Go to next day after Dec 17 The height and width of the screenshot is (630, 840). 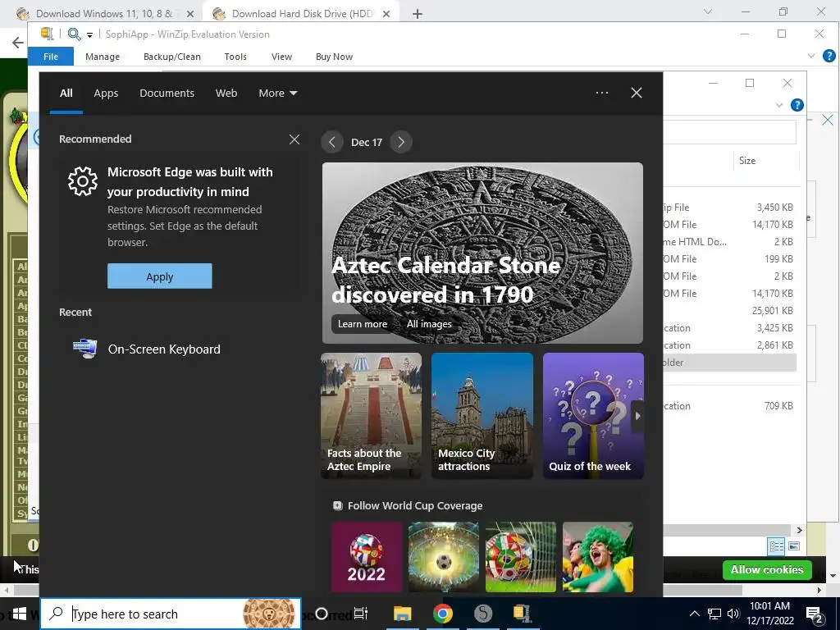[400, 142]
